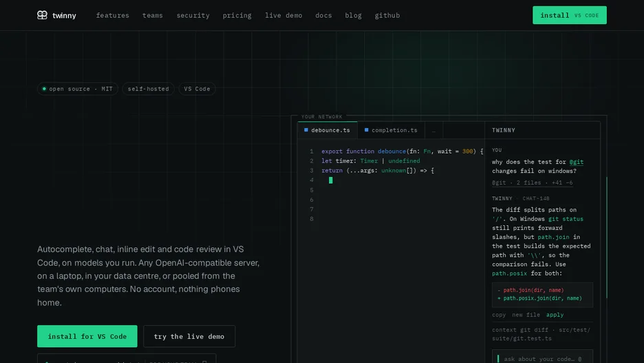Go to the teams section
The height and width of the screenshot is (363, 644).
153,15
